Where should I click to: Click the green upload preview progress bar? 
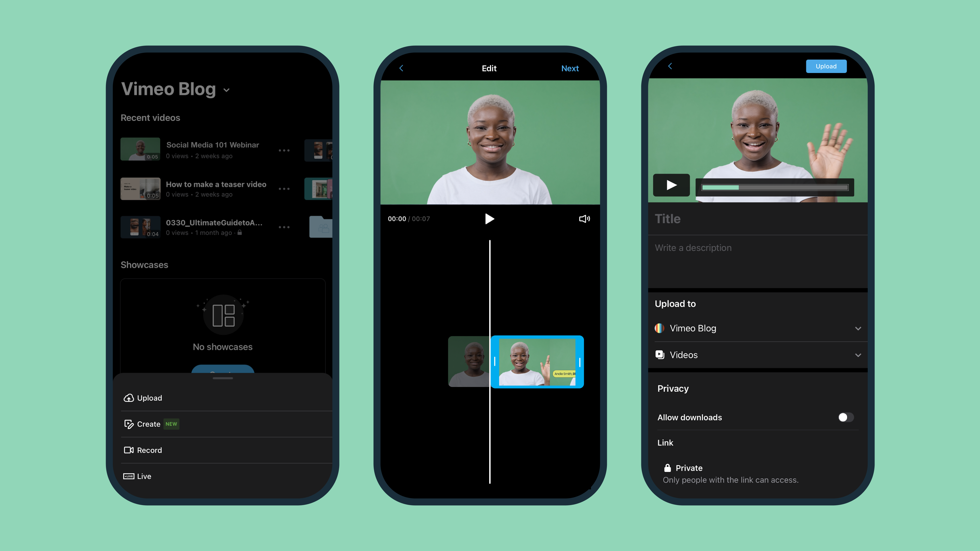(x=775, y=187)
